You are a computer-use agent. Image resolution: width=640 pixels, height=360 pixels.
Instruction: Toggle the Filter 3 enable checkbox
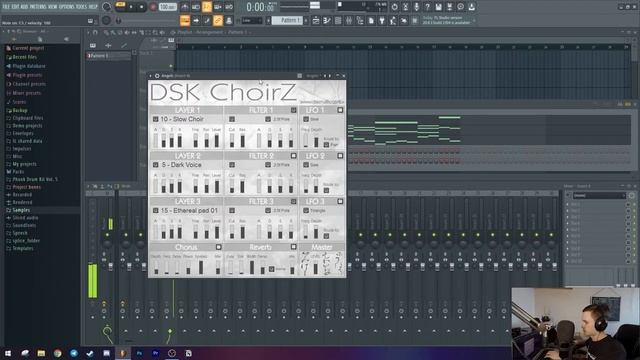(x=293, y=202)
